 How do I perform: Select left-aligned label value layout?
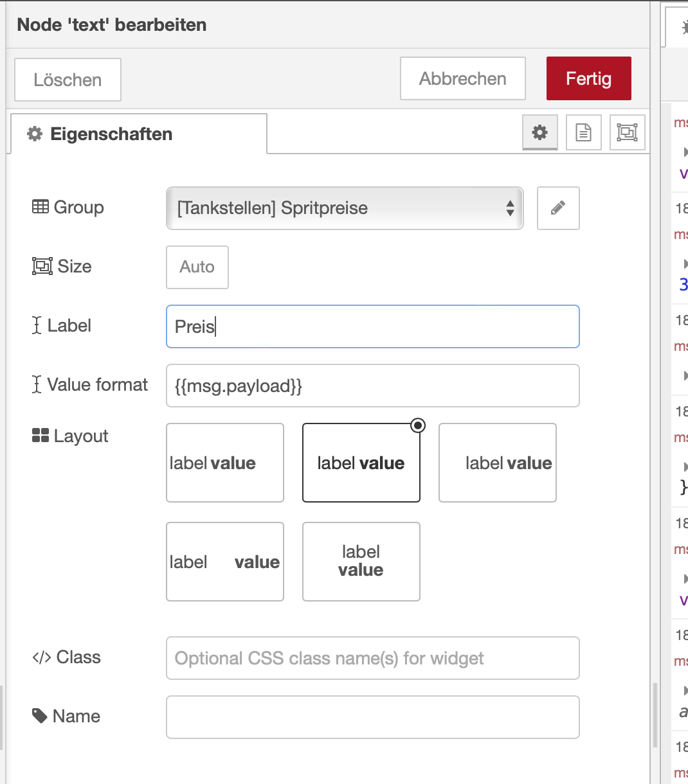[224, 463]
